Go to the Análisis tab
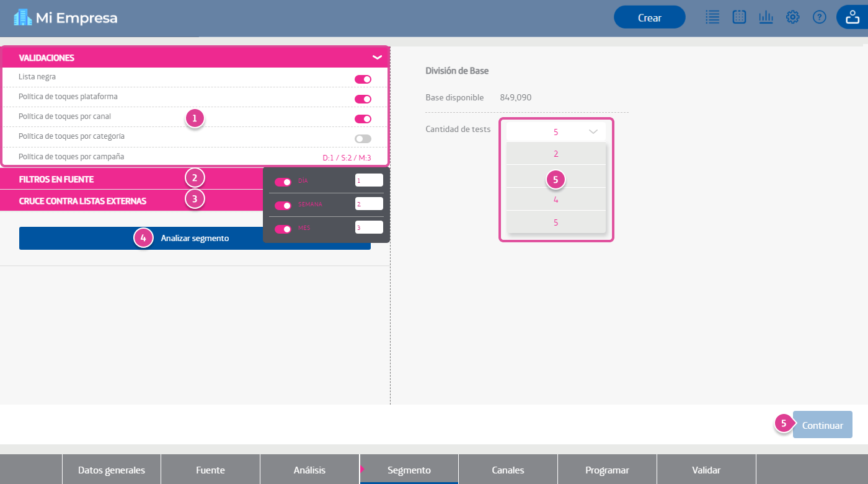Viewport: 868px width, 484px height. (309, 470)
